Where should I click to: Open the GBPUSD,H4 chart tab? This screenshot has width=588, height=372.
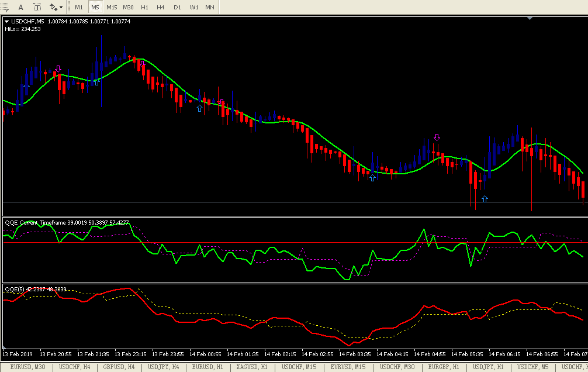click(119, 367)
